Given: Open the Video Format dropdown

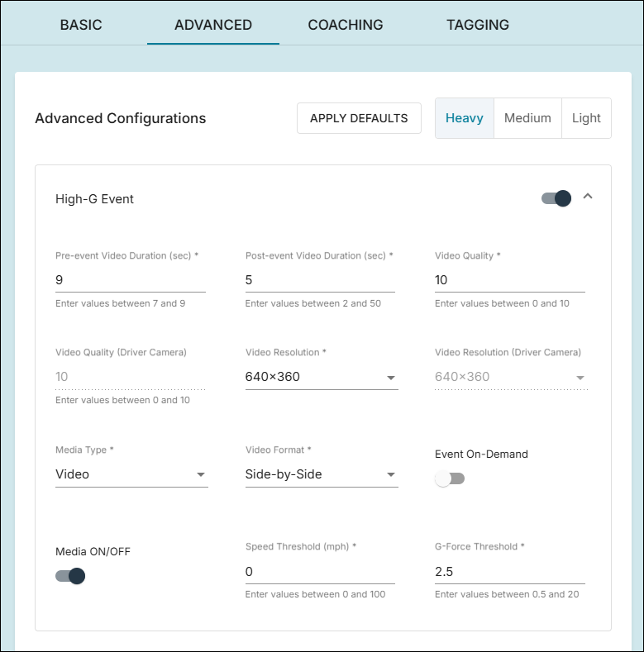Looking at the screenshot, I should coord(322,474).
